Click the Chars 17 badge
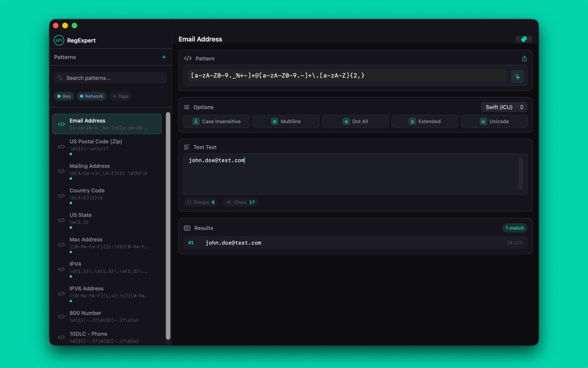The height and width of the screenshot is (368, 588). [240, 202]
